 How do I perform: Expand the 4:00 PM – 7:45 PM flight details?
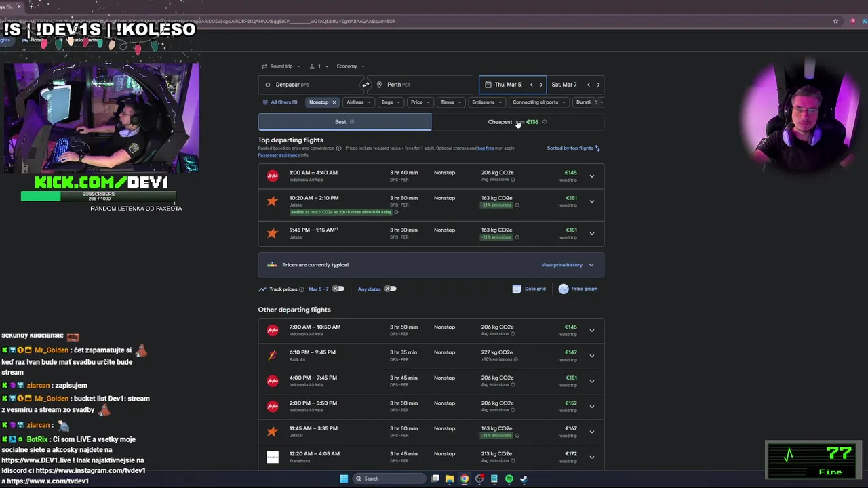coord(591,381)
